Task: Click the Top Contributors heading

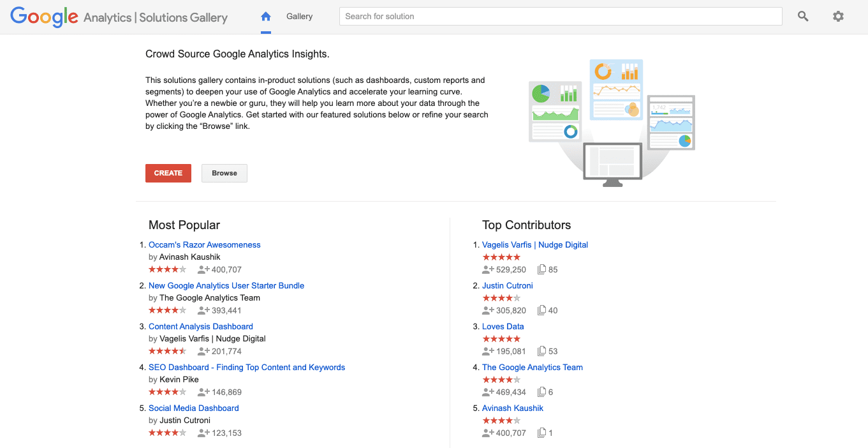Action: click(x=527, y=225)
